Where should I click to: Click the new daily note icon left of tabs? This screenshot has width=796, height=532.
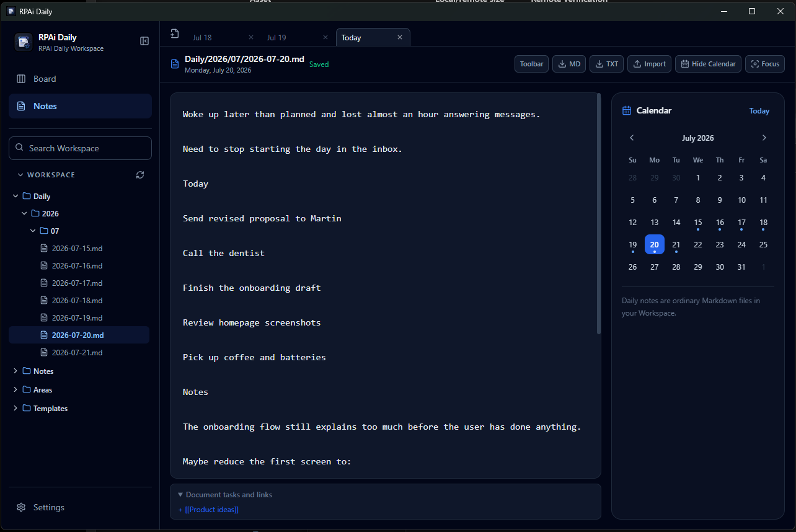[175, 34]
